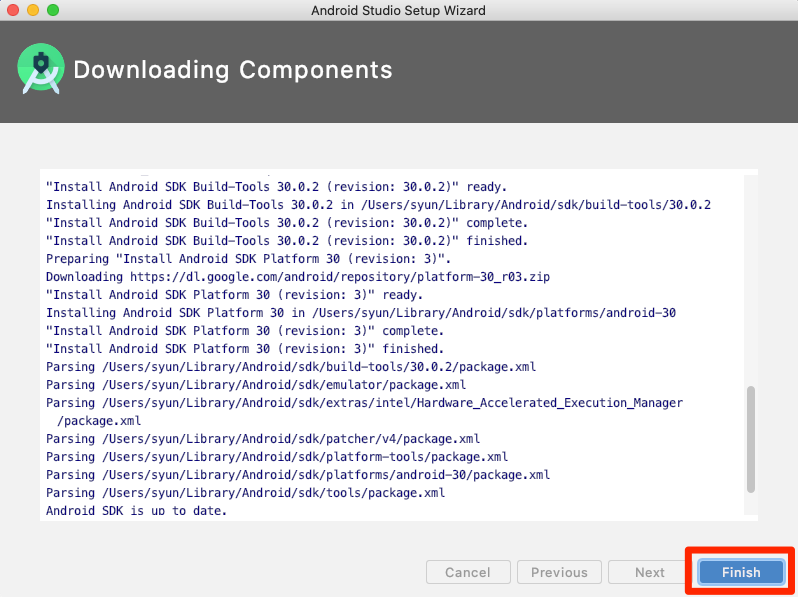Click the Build-Tools 30.0.2 "ready." line

pyautogui.click(x=276, y=187)
